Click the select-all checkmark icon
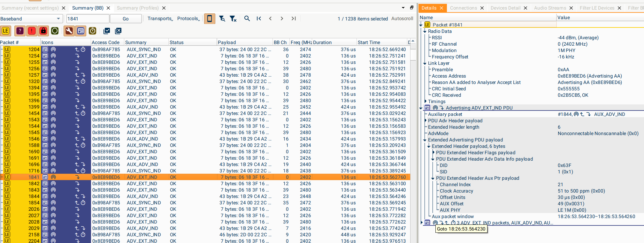Screen dimensions: 644x243 107,31
